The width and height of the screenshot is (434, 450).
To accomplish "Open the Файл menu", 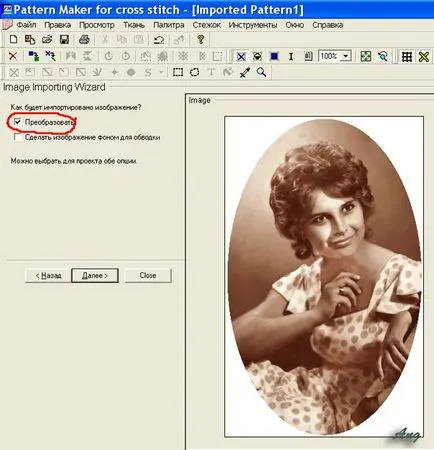I will pos(26,25).
